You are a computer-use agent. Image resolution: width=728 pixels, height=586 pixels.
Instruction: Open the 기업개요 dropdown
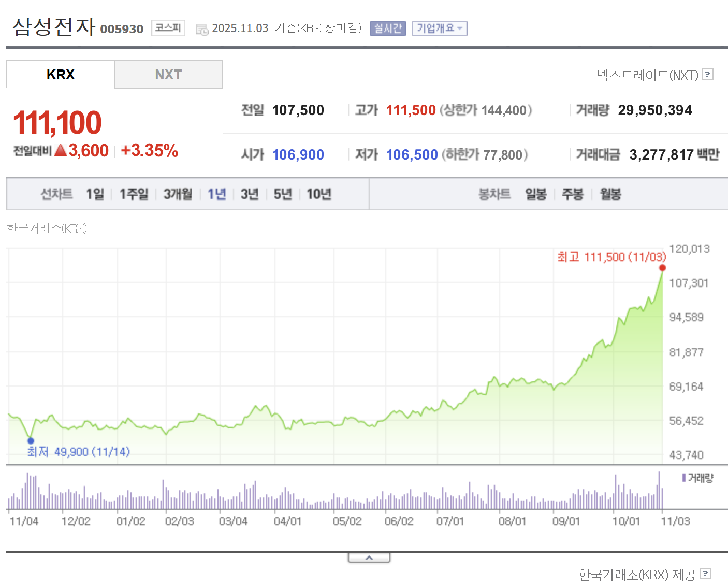pyautogui.click(x=440, y=28)
